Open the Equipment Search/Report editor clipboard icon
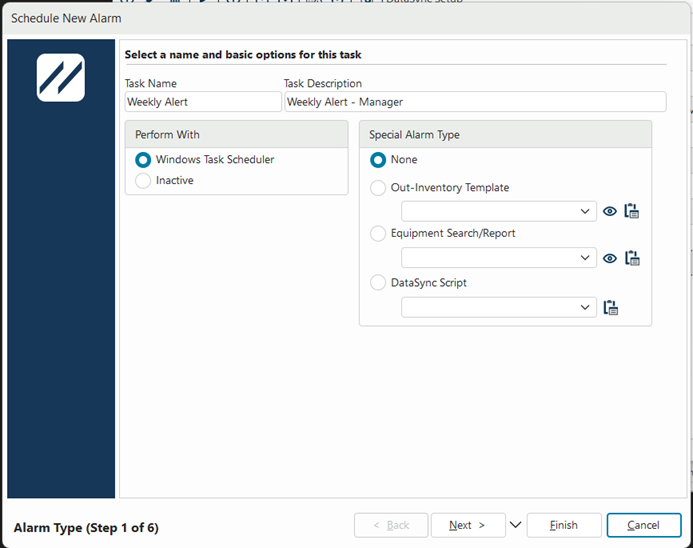Screen dimensions: 693x548 [632, 258]
